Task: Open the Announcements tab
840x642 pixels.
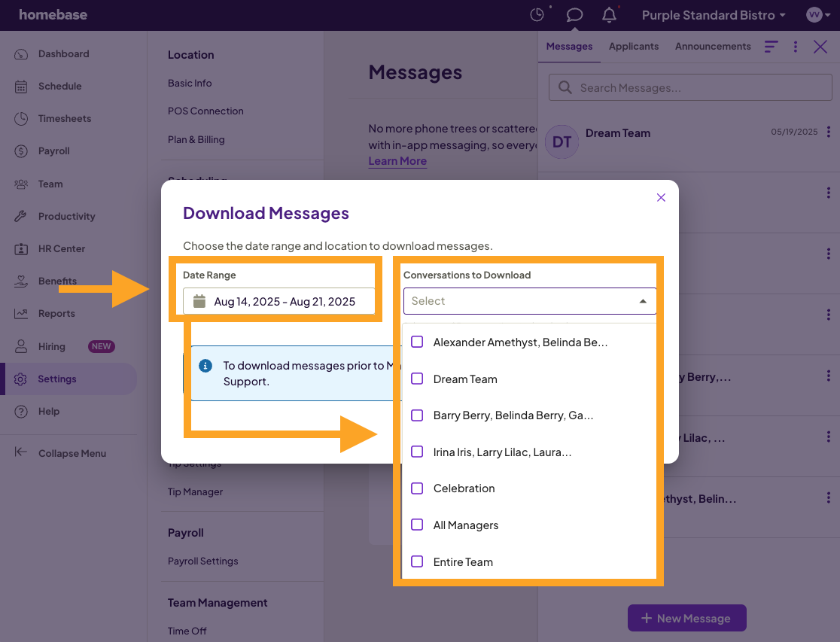Action: (712, 46)
